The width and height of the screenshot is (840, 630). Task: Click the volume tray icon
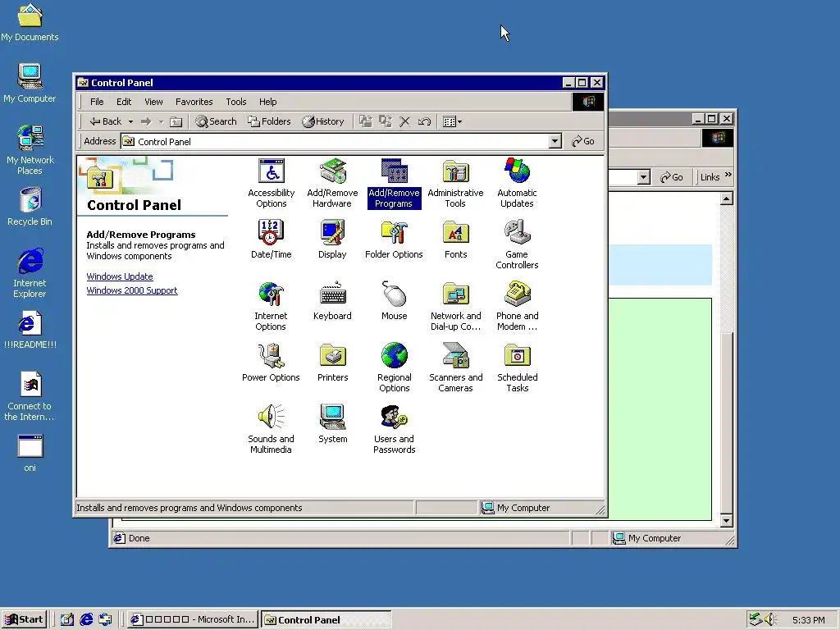click(770, 620)
